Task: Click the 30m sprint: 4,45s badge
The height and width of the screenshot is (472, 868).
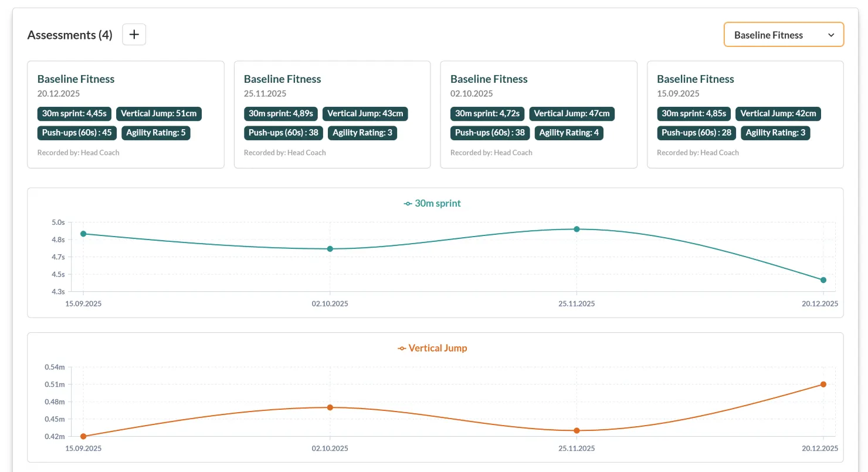Action: pos(74,114)
